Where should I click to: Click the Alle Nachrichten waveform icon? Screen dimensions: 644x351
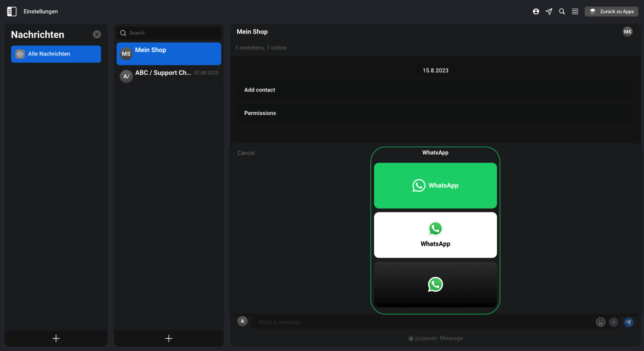point(20,54)
